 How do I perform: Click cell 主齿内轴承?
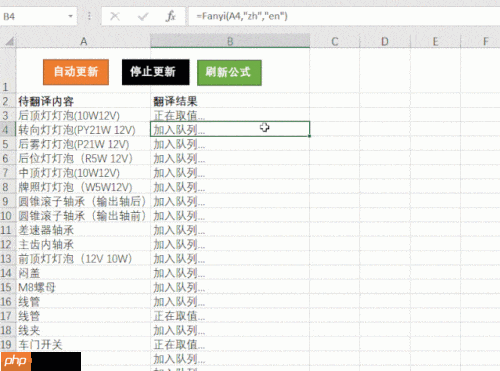pos(83,244)
